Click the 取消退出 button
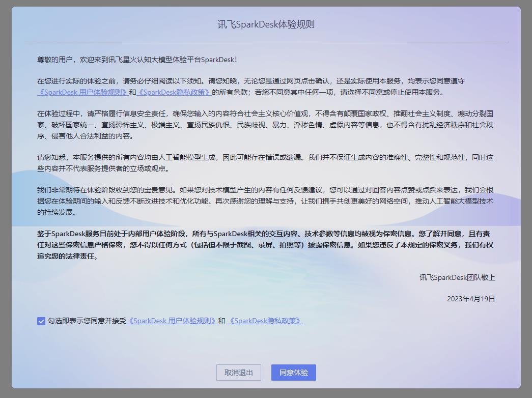This screenshot has height=398, width=532. tap(239, 373)
